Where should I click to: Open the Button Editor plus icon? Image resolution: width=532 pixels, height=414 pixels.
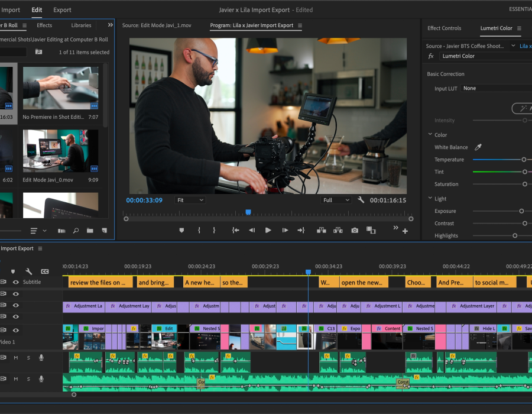pos(405,231)
